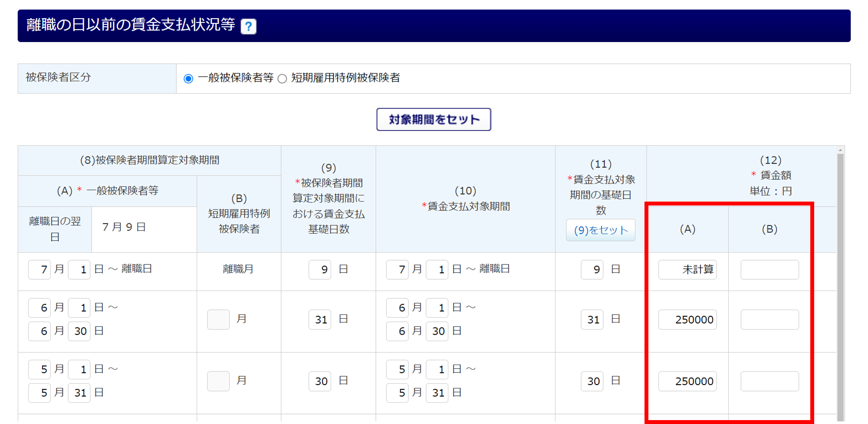
Task: Edit end day 30 in column (8) June row
Action: (x=79, y=331)
